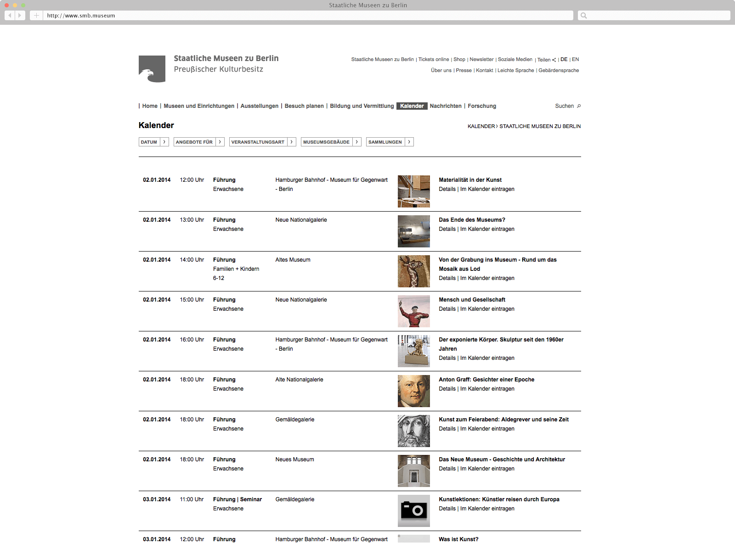Open Besuch planen menu item
The height and width of the screenshot is (560, 735).
pos(304,106)
